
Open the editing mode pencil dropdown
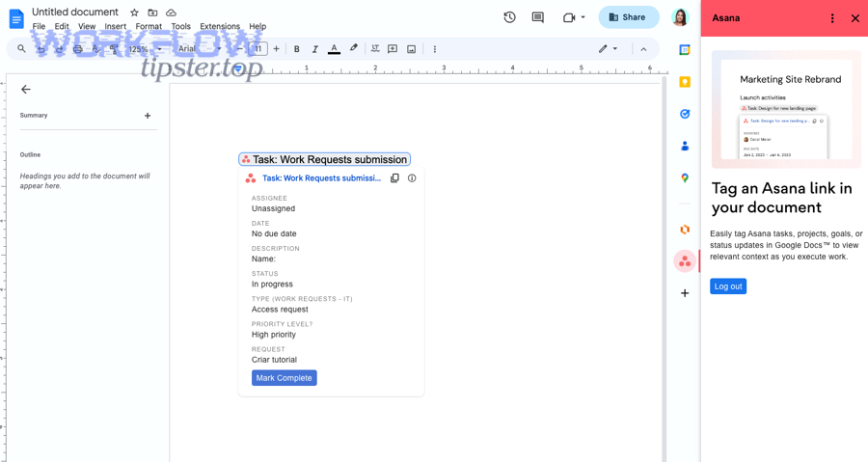[x=608, y=48]
